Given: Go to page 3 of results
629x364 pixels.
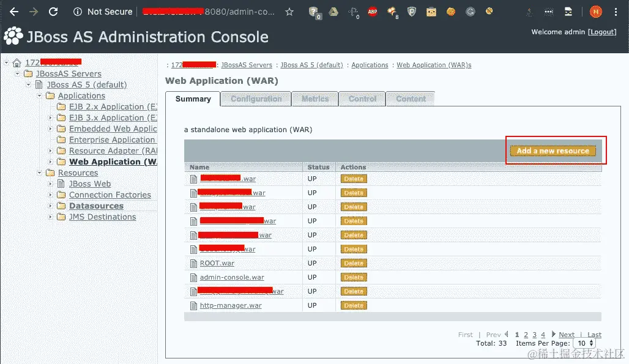Looking at the screenshot, I should point(534,335).
